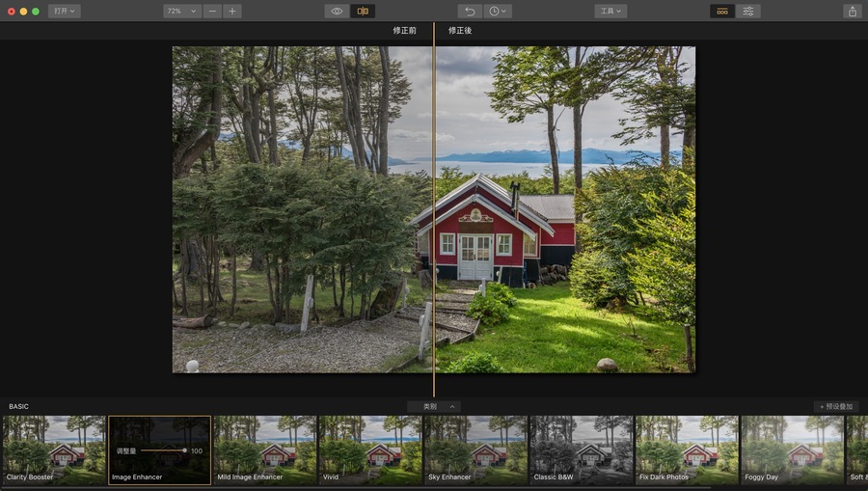This screenshot has height=491, width=868.
Task: Select the Fix Dark Photos preset
Action: tap(687, 450)
